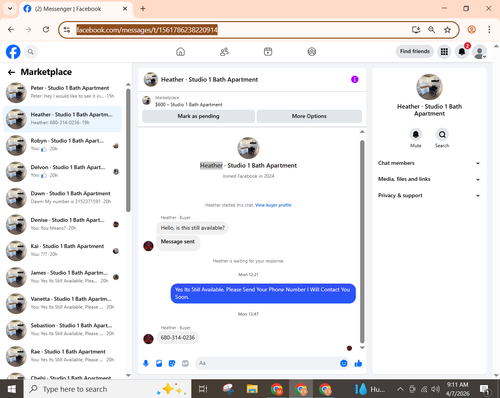Expand Media, files and links section
Image resolution: width=500 pixels, height=398 pixels.
[429, 179]
